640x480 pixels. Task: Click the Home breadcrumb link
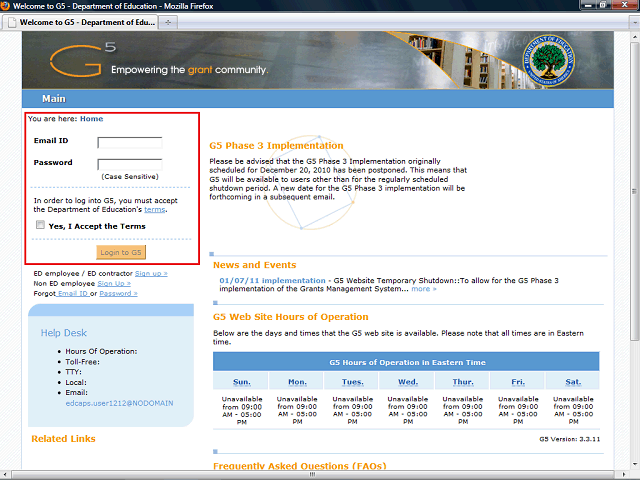pyautogui.click(x=91, y=119)
